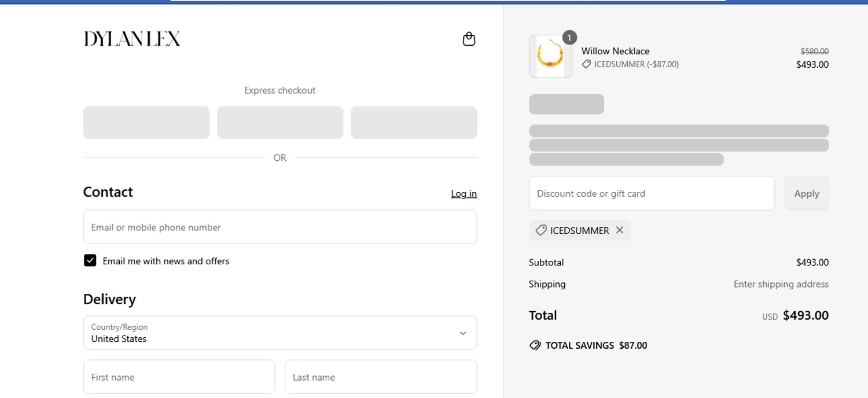This screenshot has height=398, width=868.
Task: Click the Discount code or gift card field
Action: (x=652, y=193)
